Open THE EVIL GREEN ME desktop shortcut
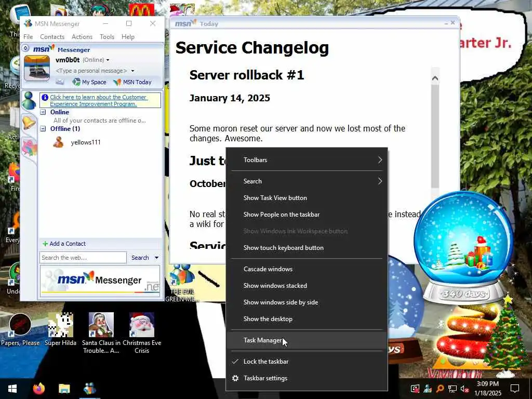Screen dimensions: 532x399 pos(182,283)
